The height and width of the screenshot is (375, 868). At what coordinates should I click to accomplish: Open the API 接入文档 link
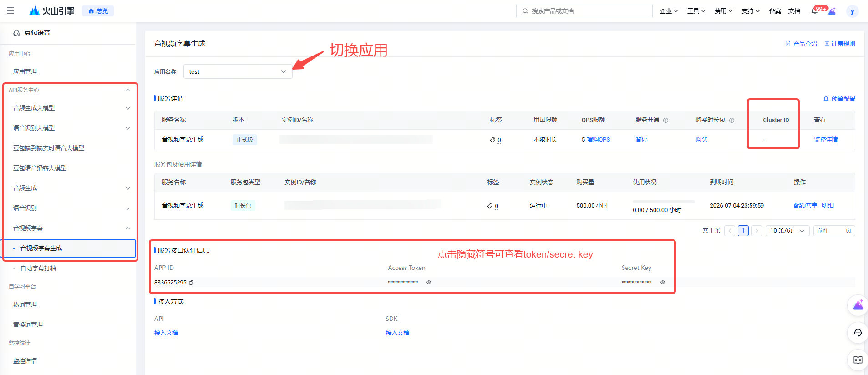coord(166,333)
